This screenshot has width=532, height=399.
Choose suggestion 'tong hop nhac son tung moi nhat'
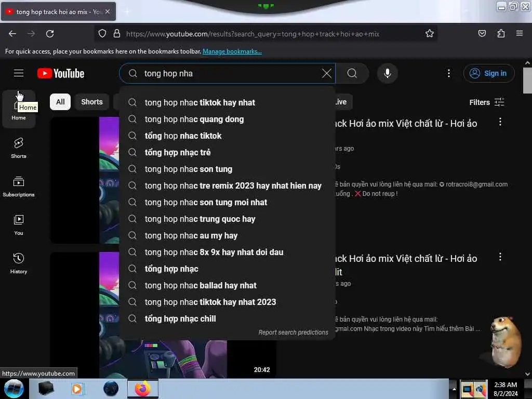[x=227, y=202]
